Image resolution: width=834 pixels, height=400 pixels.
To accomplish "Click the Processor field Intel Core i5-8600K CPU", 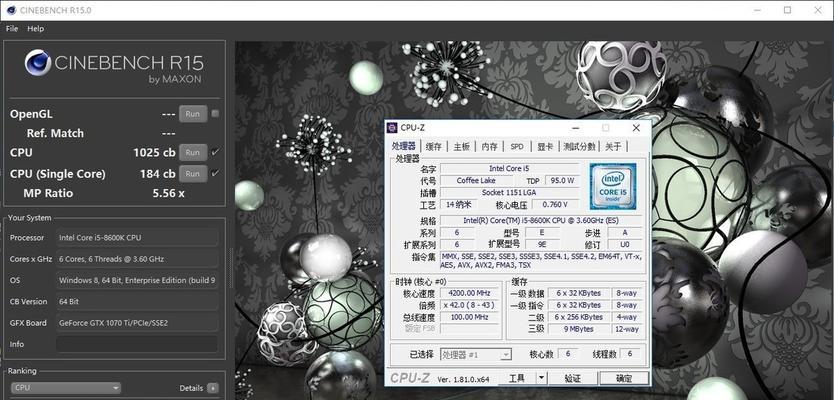I will pyautogui.click(x=137, y=238).
